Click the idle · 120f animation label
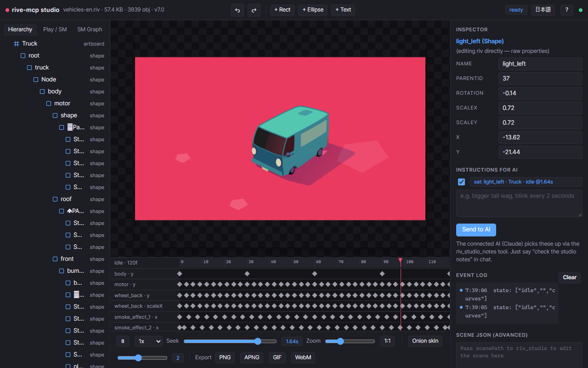 click(126, 263)
